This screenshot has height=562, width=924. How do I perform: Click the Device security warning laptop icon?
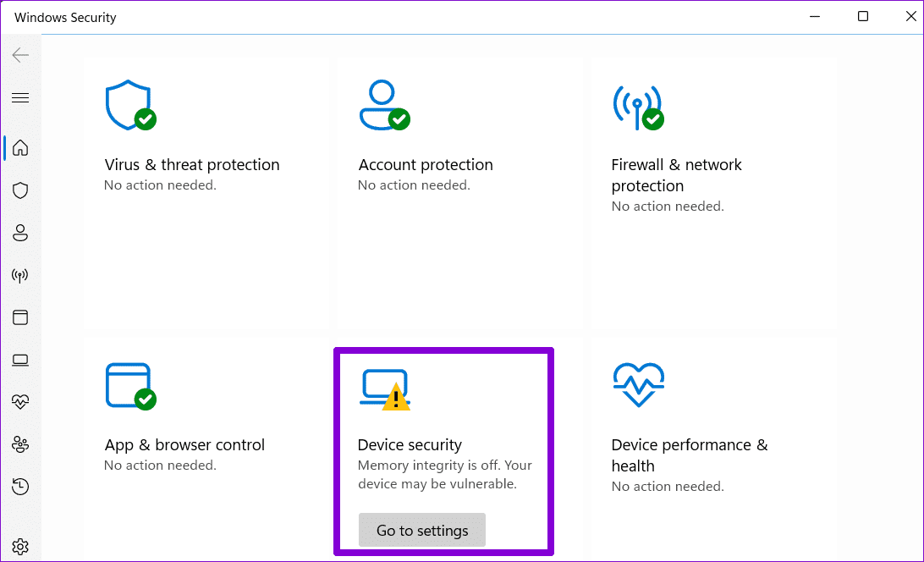pyautogui.click(x=385, y=389)
